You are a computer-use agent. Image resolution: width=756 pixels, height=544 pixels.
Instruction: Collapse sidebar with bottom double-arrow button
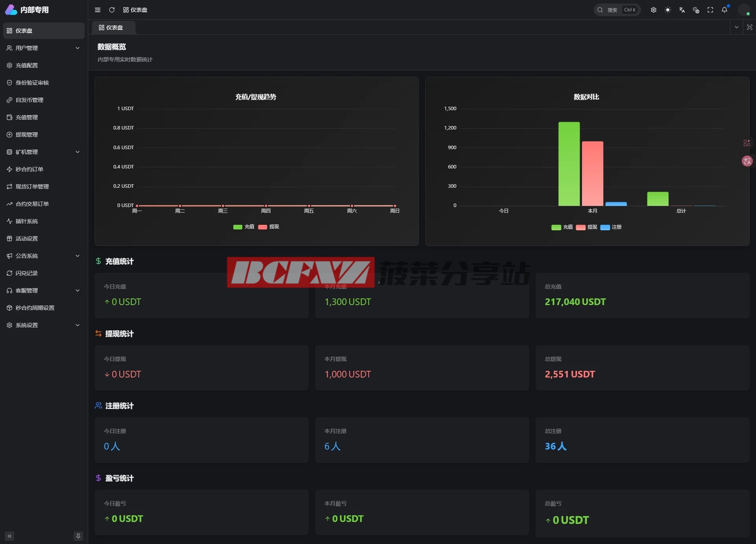coord(9,536)
